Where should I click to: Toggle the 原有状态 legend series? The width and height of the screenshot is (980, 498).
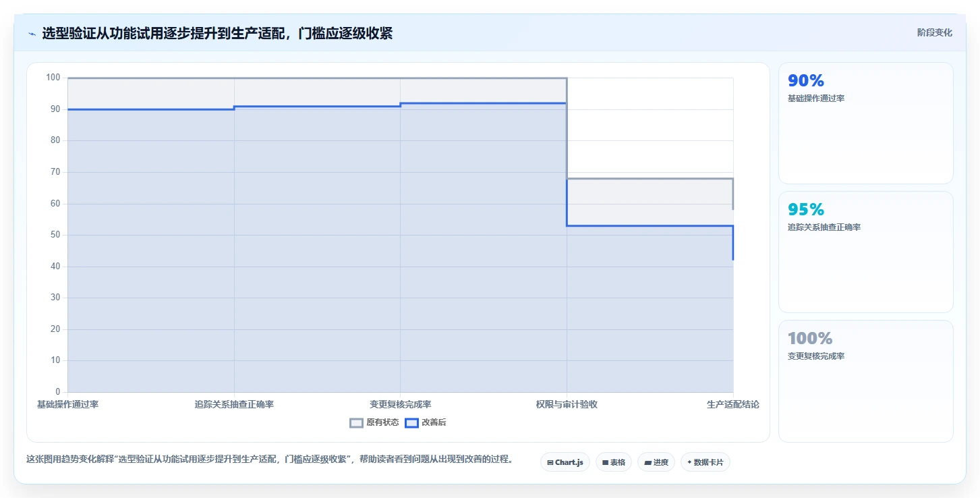(374, 423)
